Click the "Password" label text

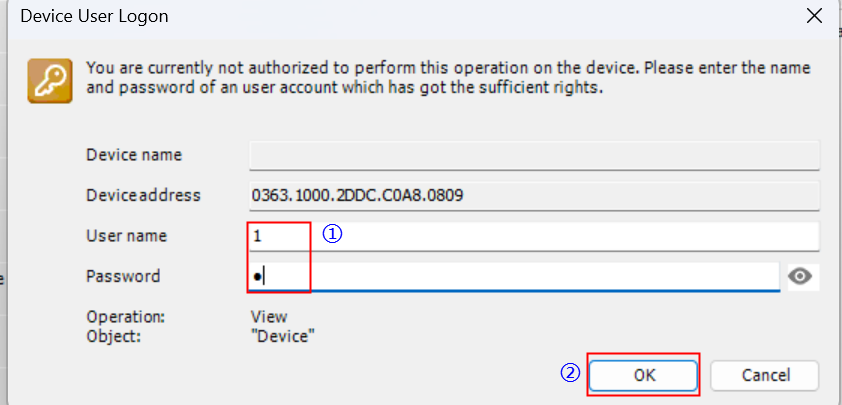click(x=123, y=276)
